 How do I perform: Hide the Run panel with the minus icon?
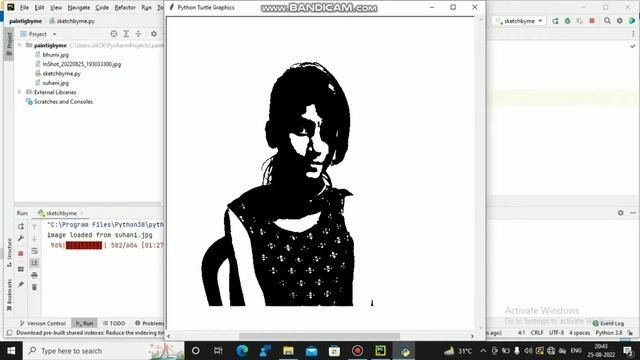(633, 213)
